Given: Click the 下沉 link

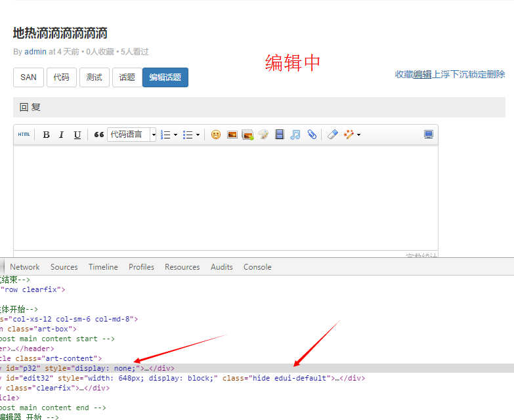Looking at the screenshot, I should [460, 74].
